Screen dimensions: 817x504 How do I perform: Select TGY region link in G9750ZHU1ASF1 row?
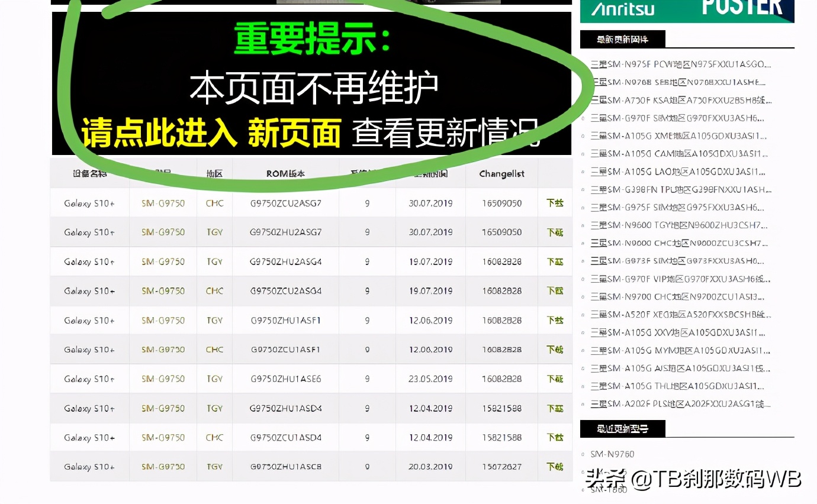click(x=214, y=320)
